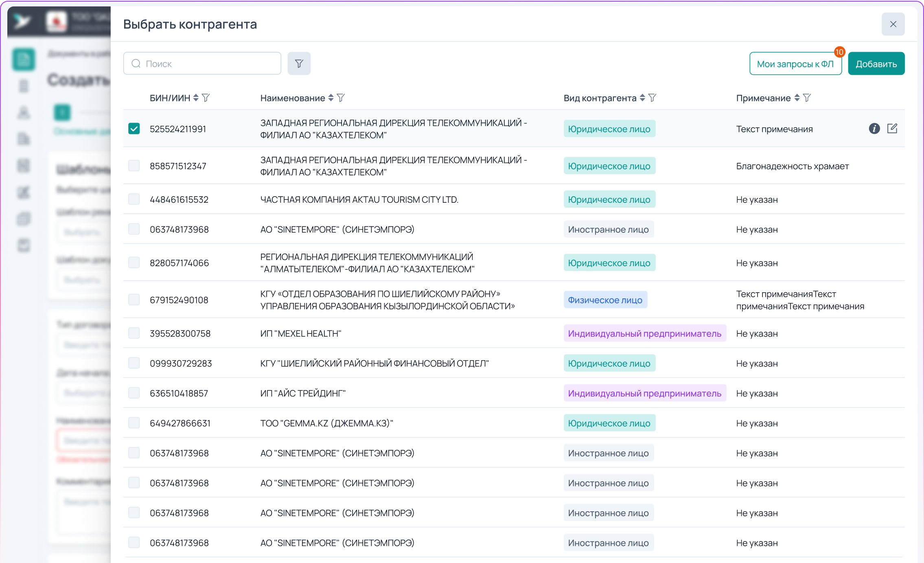The image size is (924, 563).
Task: Edit note for contractor 525524211991
Action: [892, 129]
